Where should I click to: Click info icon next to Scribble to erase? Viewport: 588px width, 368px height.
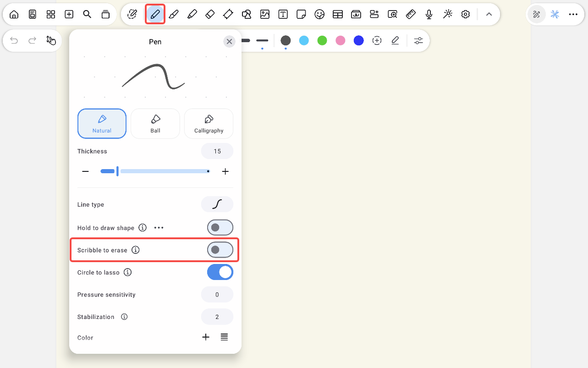click(x=135, y=250)
